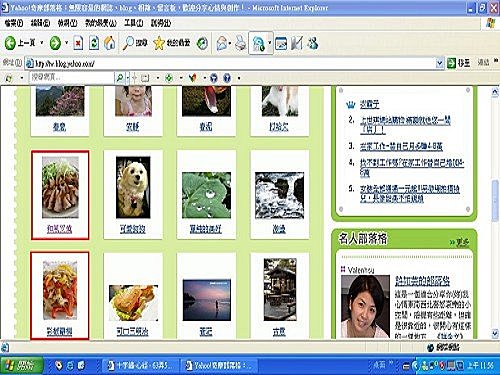Expand the Edit icon dropdown arrow
This screenshot has height=375, width=500.
[269, 44]
